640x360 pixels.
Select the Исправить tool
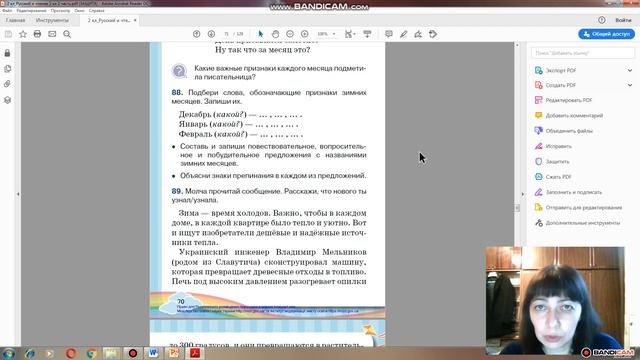pyautogui.click(x=558, y=146)
